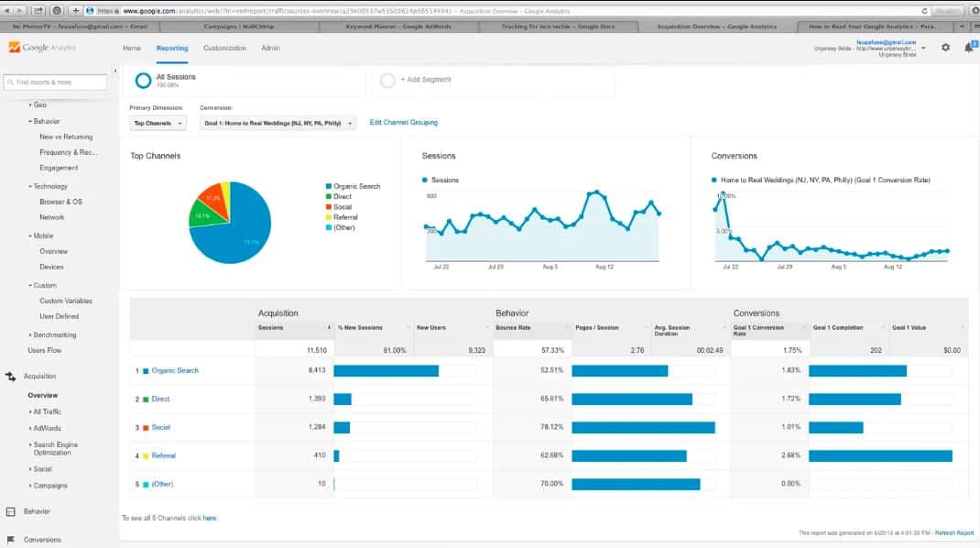Open the Social channel link in table

click(160, 427)
